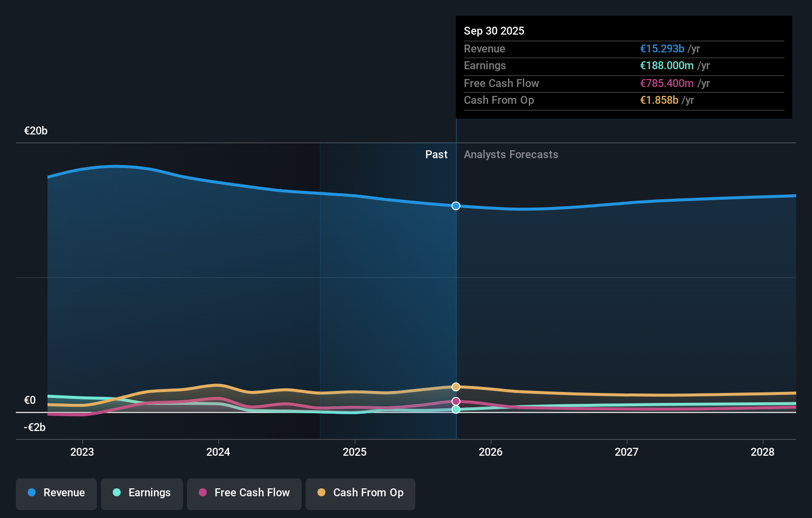Click the 2027 axis label on the timeline

click(x=627, y=452)
